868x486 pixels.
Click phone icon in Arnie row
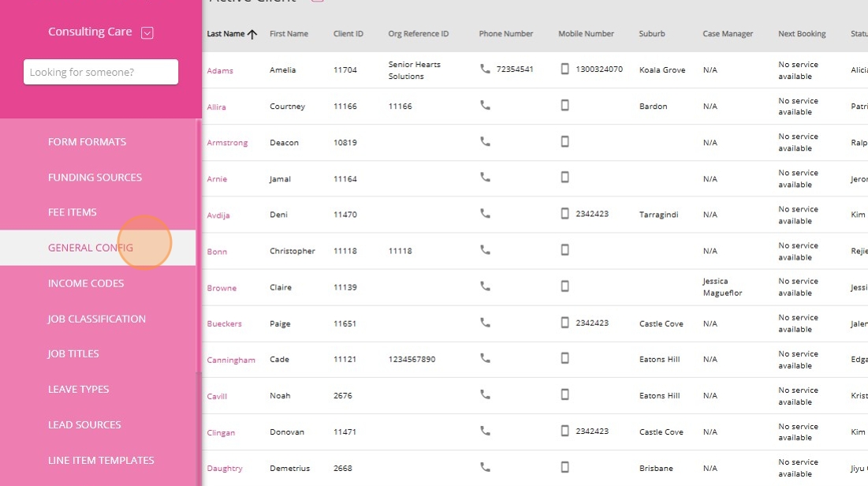(x=485, y=177)
